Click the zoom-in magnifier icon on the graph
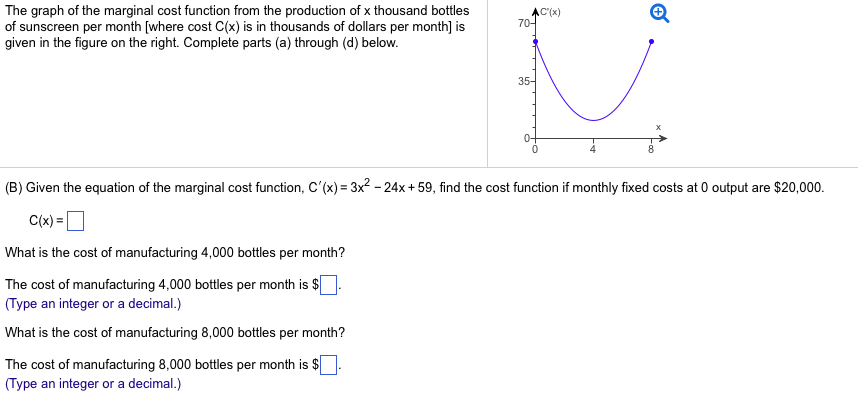This screenshot has width=858, height=403. pos(657,13)
